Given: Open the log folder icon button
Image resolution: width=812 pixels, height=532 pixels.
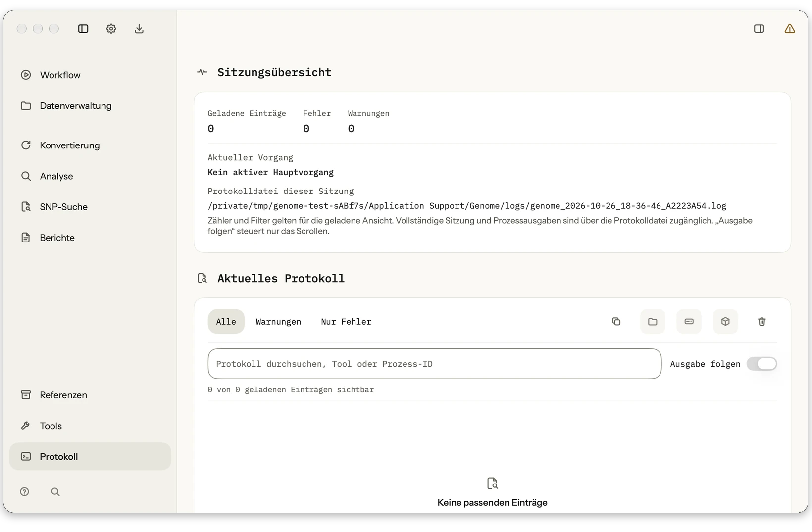Looking at the screenshot, I should tap(653, 322).
